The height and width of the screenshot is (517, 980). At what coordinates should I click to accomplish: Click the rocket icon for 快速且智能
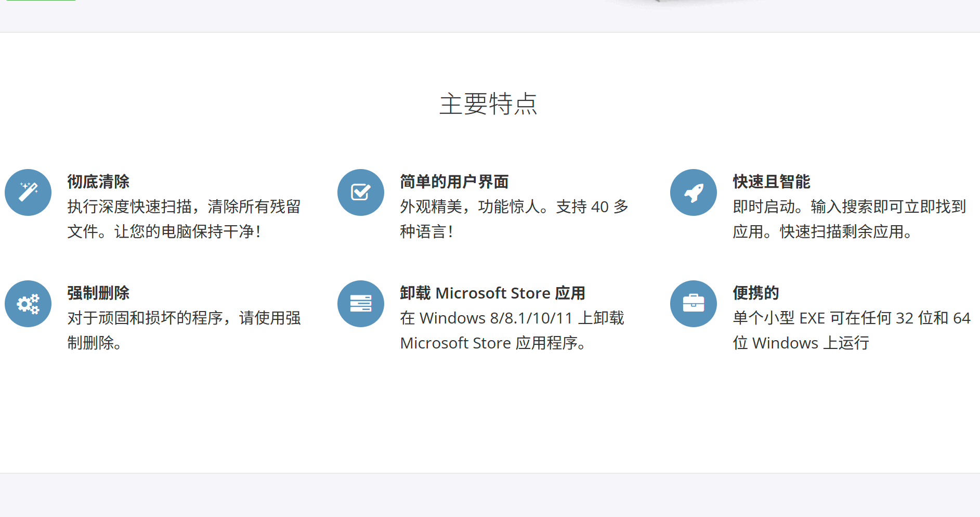click(x=694, y=192)
